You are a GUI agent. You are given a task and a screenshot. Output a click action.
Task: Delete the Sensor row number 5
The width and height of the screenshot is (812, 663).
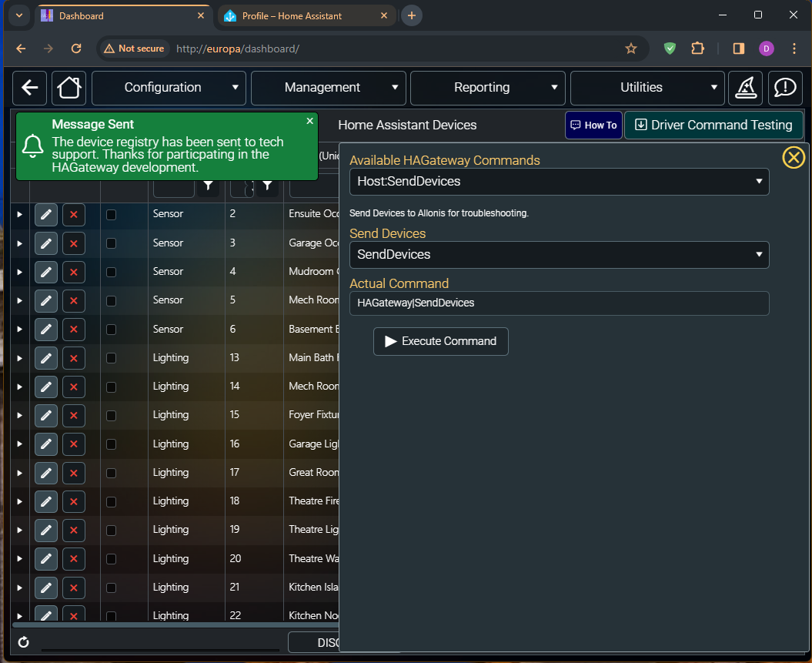(x=74, y=300)
